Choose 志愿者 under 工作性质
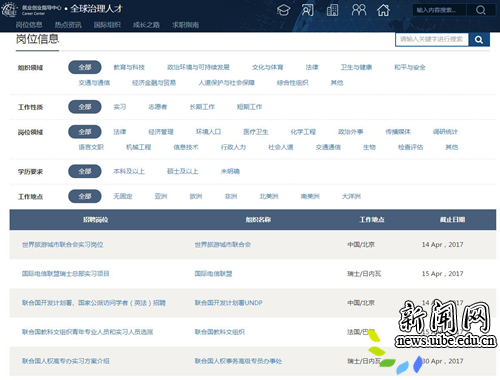 [158, 107]
